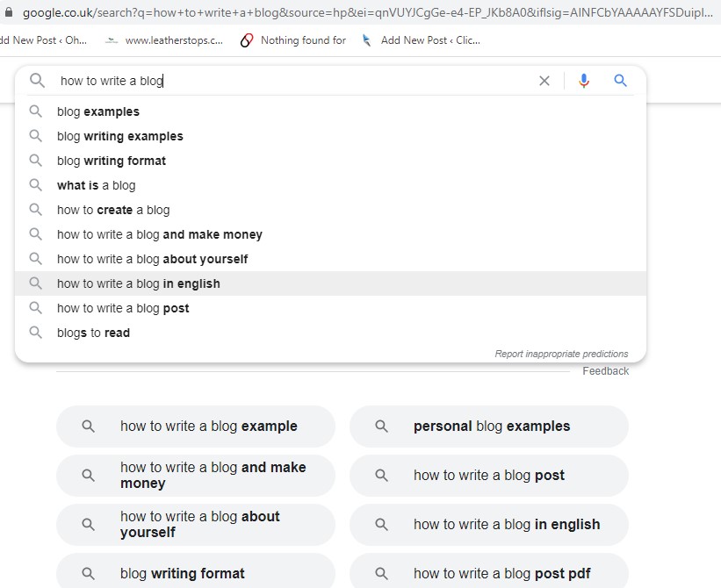Select the 'blog writing format' suggestion
Viewport: 721px width, 588px height.
tap(112, 161)
